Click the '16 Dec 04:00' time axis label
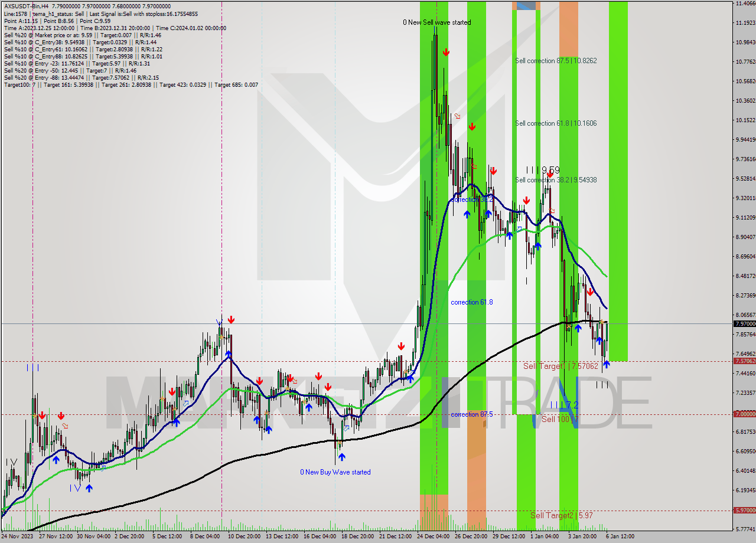This screenshot has height=543, width=756. coord(320,537)
